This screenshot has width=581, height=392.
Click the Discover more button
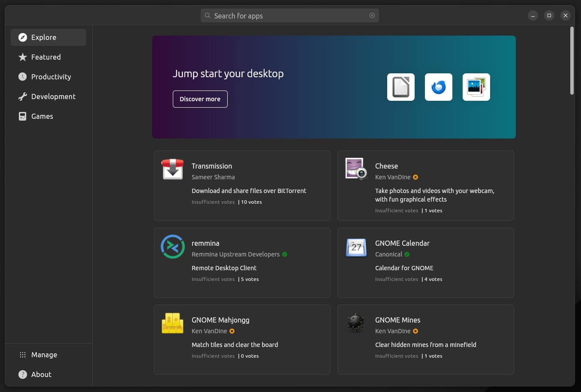tap(200, 99)
